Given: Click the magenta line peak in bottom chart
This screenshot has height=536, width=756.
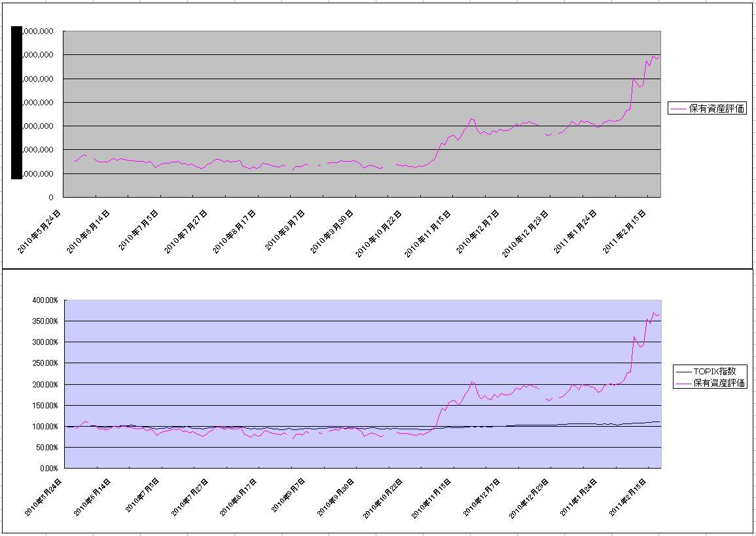Looking at the screenshot, I should tap(653, 313).
